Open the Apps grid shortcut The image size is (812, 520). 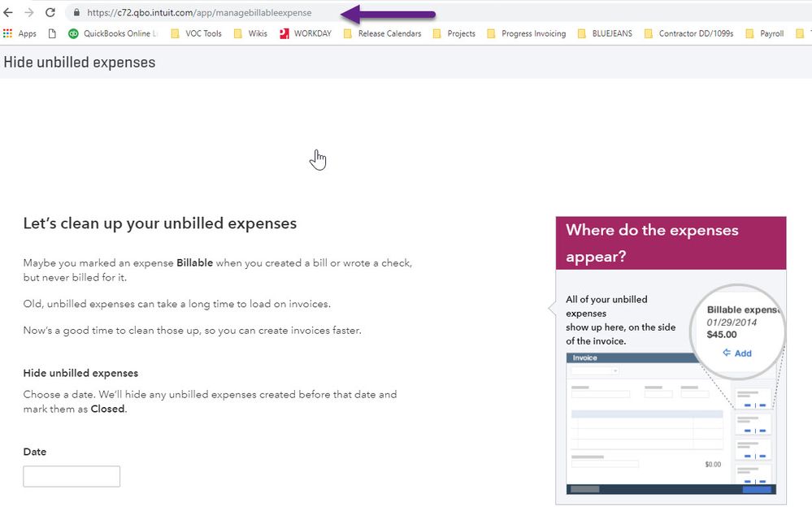(x=20, y=33)
